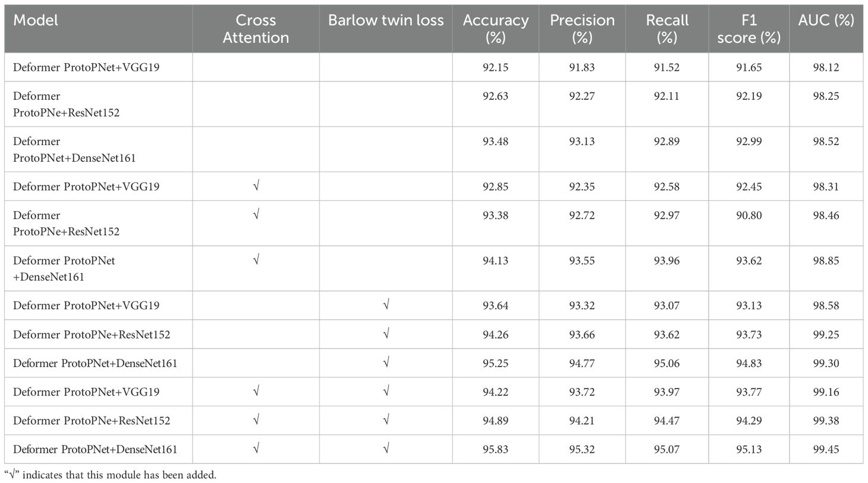The image size is (868, 483).
Task: Click the accuracy value 95.83
Action: point(495,450)
